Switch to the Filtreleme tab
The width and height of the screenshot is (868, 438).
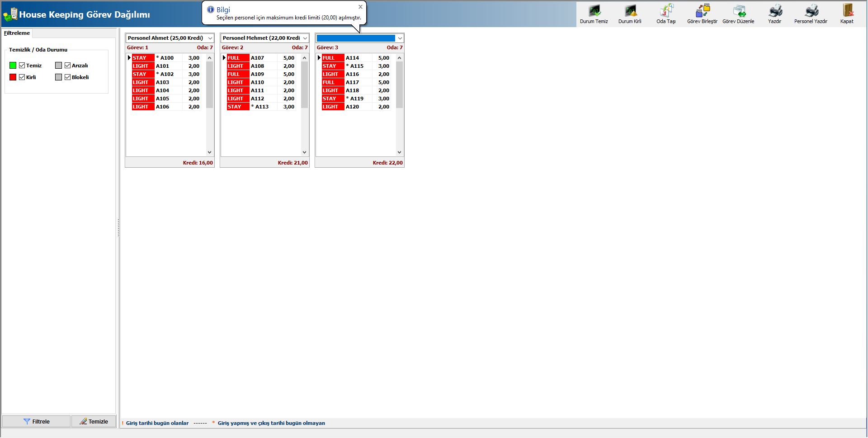[17, 33]
